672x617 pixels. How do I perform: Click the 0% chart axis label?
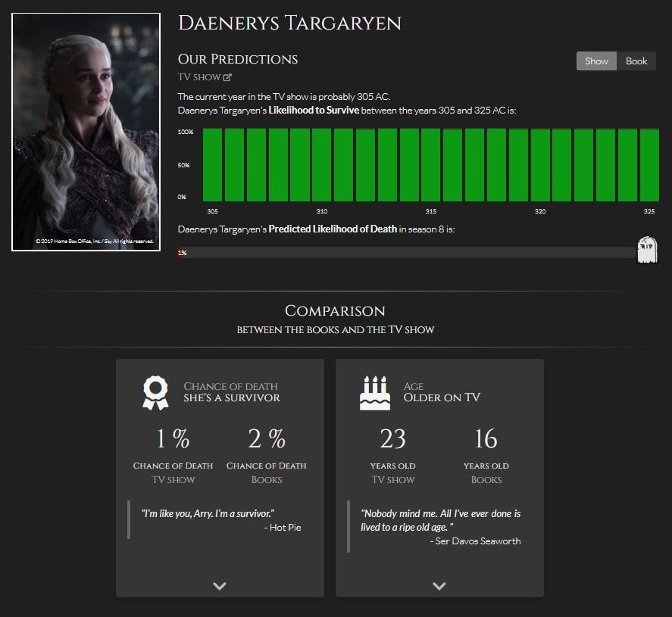[x=182, y=197]
